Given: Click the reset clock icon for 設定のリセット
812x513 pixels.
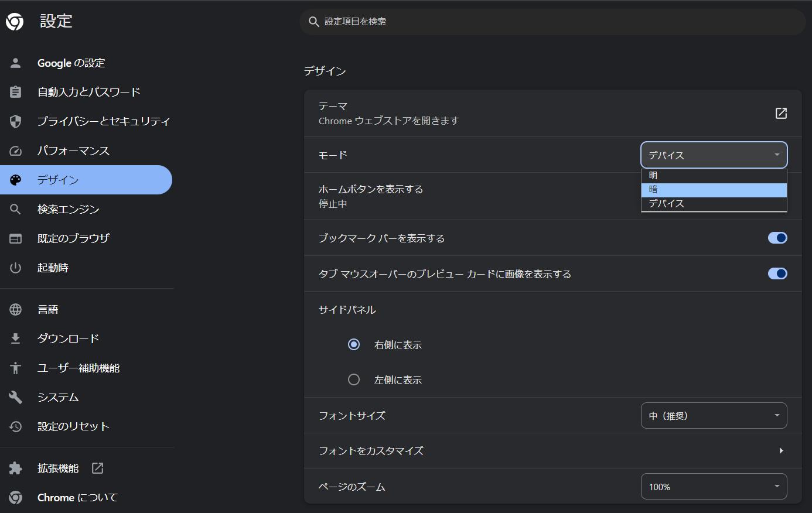Looking at the screenshot, I should (x=16, y=426).
